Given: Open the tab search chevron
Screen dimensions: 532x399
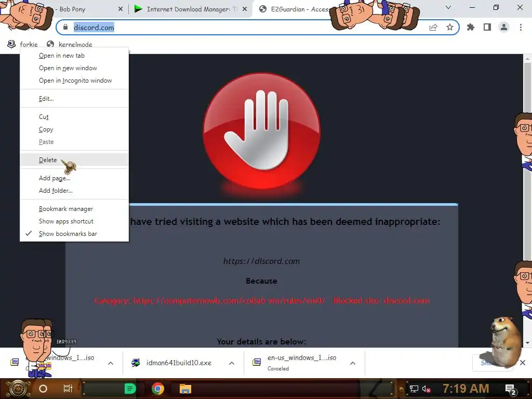Looking at the screenshot, I should 448,7.
